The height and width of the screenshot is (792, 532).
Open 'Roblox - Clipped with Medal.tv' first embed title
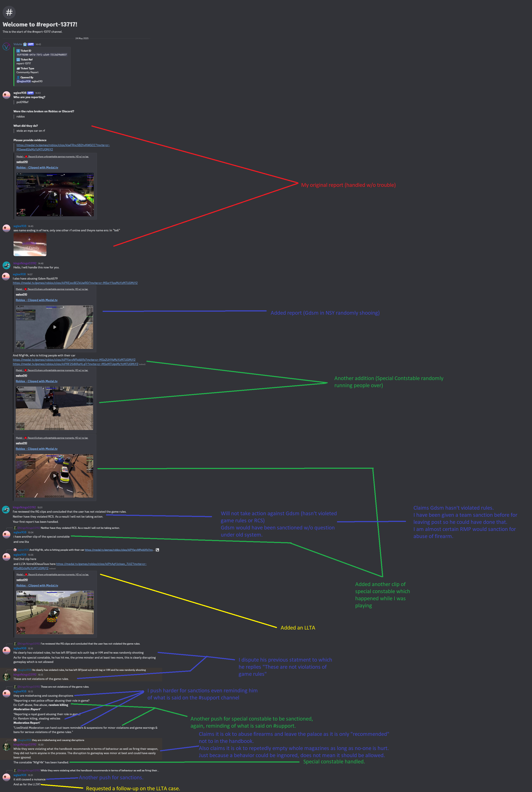(37, 167)
